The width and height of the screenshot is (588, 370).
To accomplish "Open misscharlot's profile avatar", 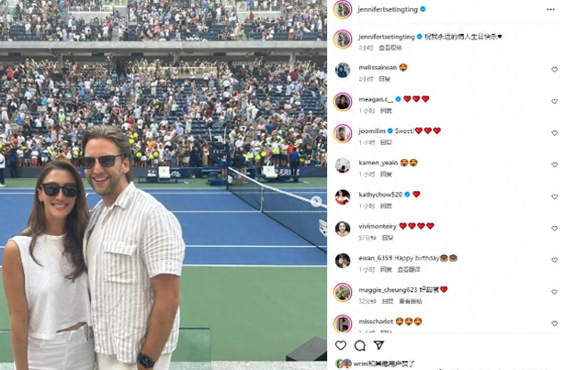I will (x=343, y=323).
